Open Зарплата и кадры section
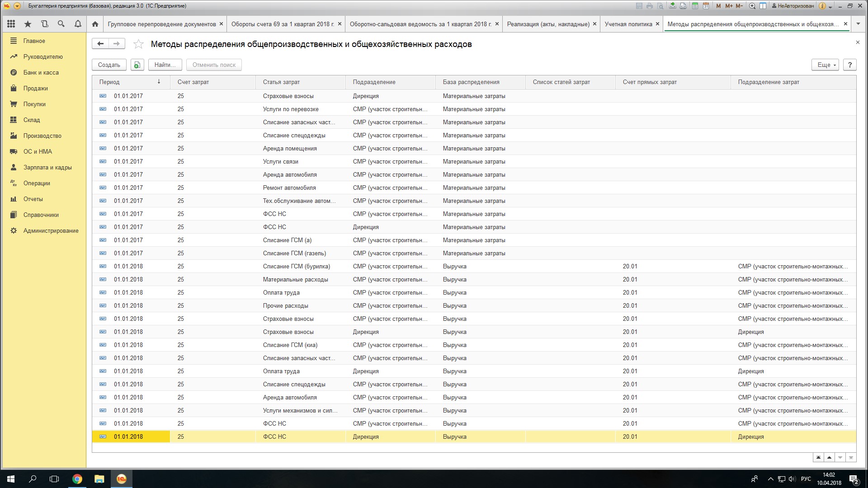The width and height of the screenshot is (868, 488). [x=47, y=167]
